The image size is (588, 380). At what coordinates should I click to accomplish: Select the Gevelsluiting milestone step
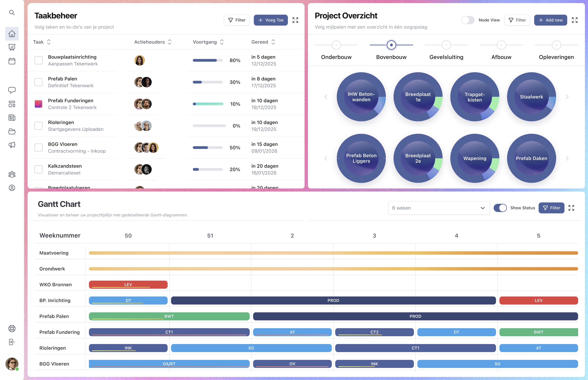point(446,45)
